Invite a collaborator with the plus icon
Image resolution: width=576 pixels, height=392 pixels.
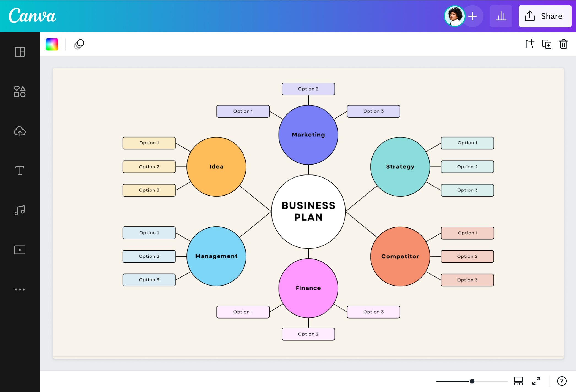click(x=472, y=16)
